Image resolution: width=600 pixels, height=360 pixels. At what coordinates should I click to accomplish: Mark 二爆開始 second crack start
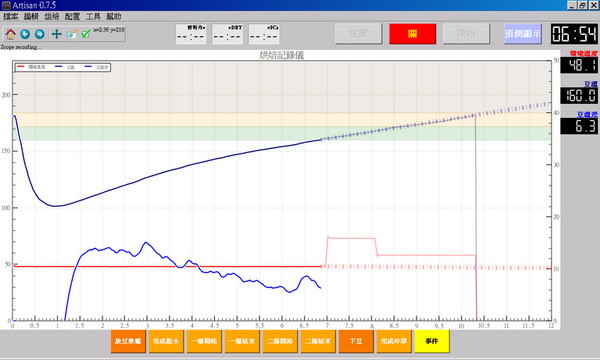(x=280, y=341)
